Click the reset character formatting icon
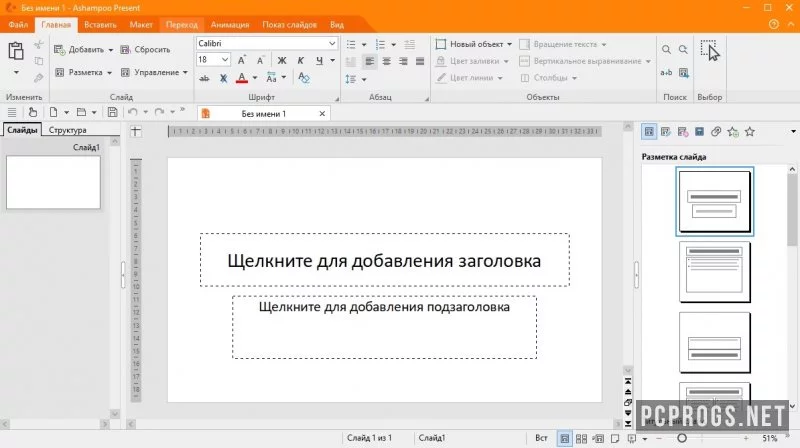The image size is (800, 448). point(304,78)
